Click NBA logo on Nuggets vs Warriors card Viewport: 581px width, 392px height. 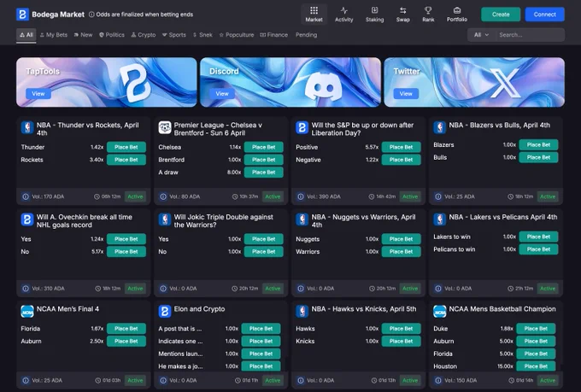point(302,219)
